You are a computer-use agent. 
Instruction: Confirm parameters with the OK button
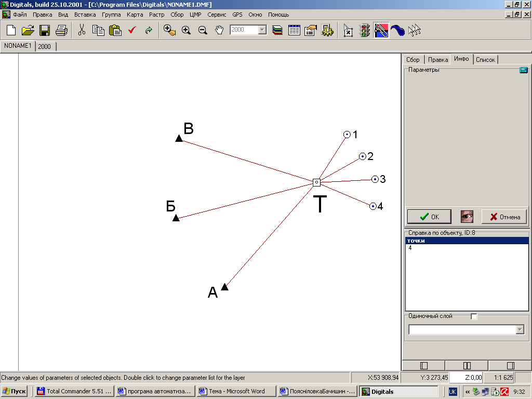pos(429,217)
